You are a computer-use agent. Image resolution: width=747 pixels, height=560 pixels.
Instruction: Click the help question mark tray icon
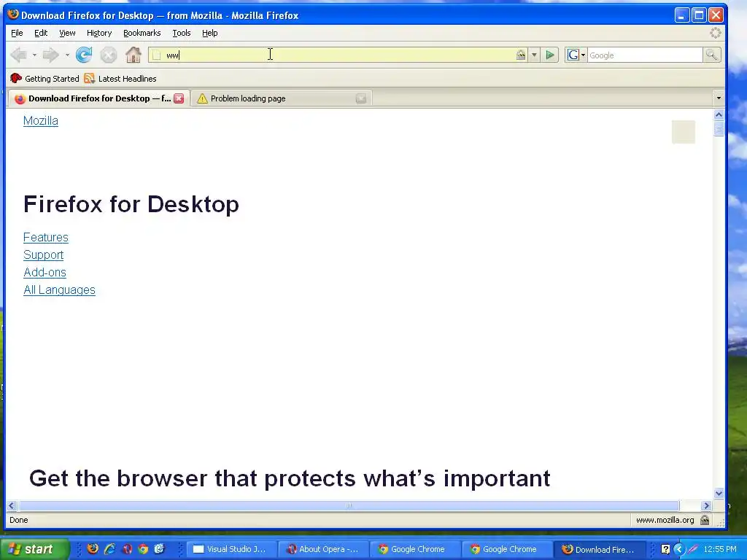665,549
